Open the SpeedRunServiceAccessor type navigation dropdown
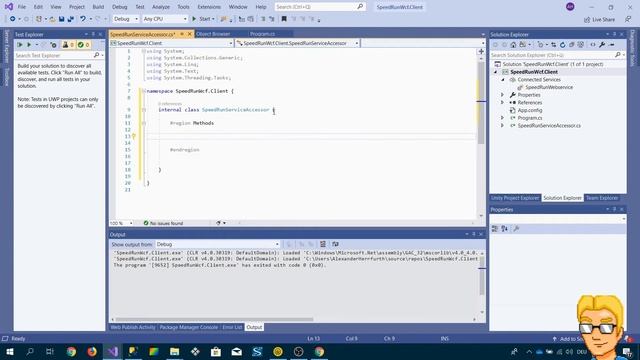Image resolution: width=640 pixels, height=360 pixels. point(298,43)
